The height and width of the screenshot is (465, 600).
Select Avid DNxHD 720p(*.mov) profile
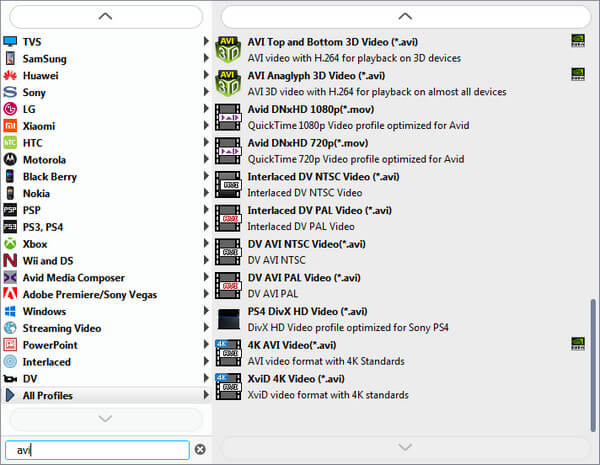pos(401,151)
